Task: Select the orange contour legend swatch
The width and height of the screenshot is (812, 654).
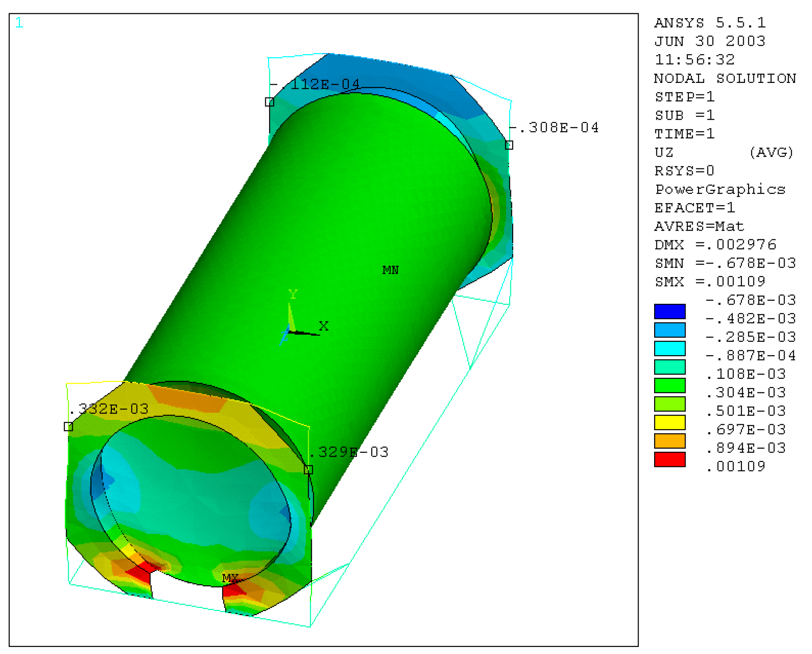Action: [670, 441]
